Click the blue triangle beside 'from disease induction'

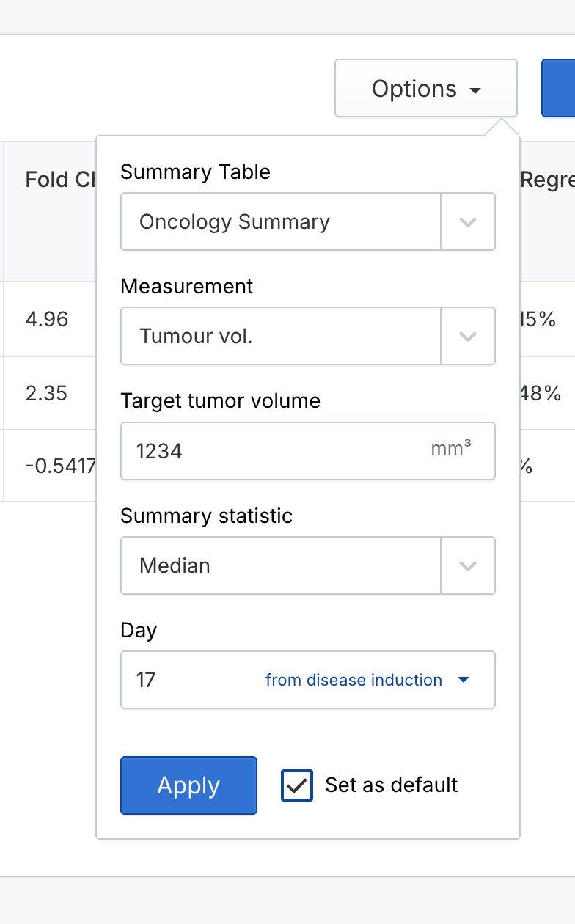click(x=463, y=681)
